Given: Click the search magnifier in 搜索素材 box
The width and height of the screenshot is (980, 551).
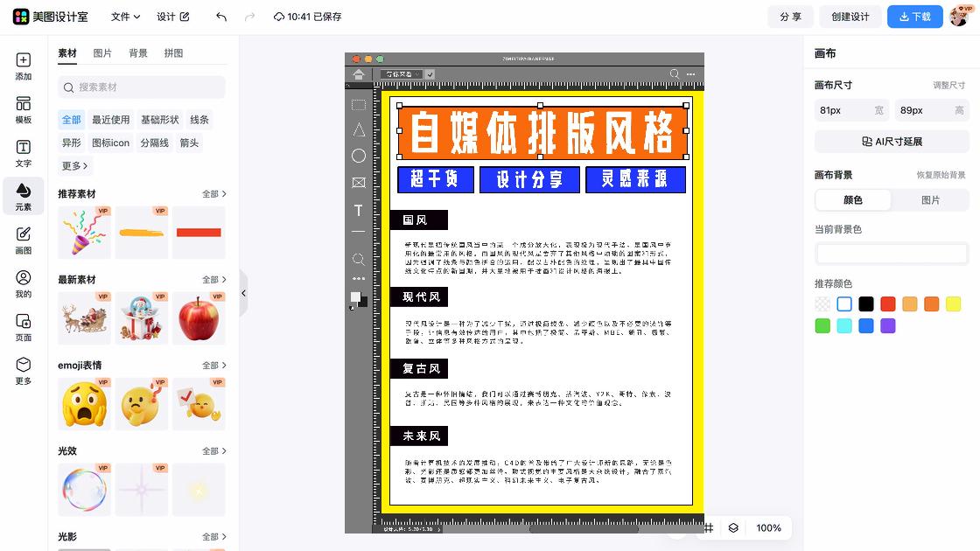Looking at the screenshot, I should point(69,87).
